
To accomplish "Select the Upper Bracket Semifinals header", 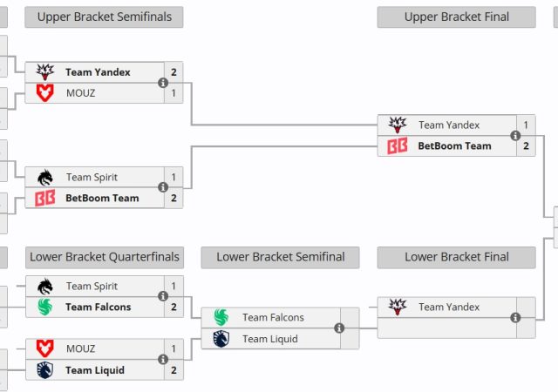I will [x=105, y=17].
